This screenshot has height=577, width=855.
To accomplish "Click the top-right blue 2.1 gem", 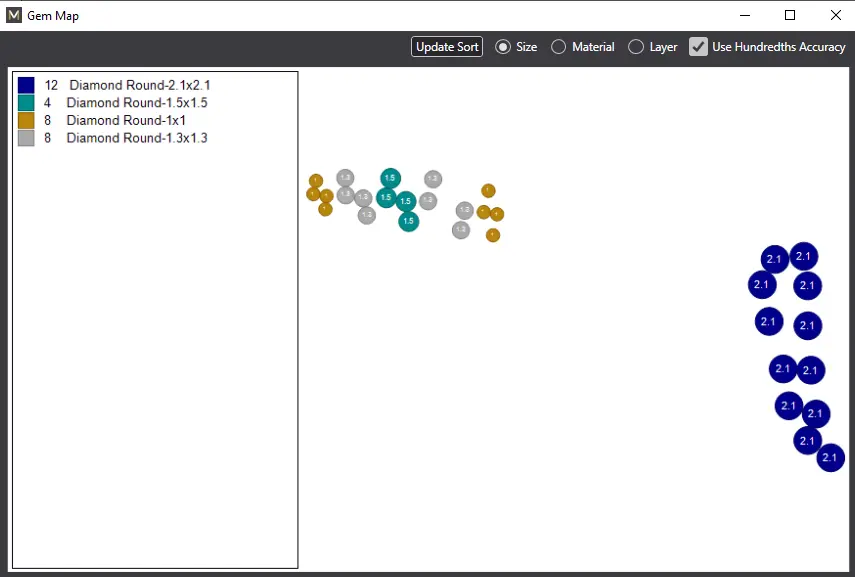I will point(804,256).
